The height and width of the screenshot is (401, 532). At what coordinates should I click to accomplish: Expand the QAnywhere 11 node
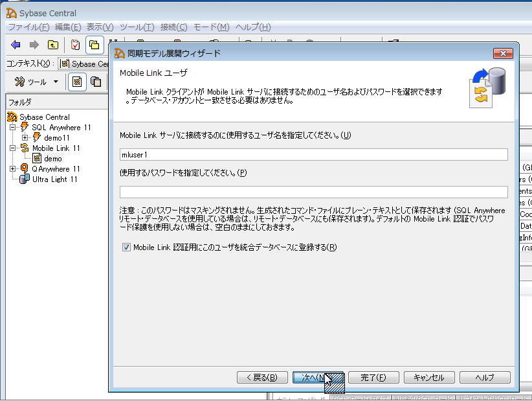[x=13, y=169]
